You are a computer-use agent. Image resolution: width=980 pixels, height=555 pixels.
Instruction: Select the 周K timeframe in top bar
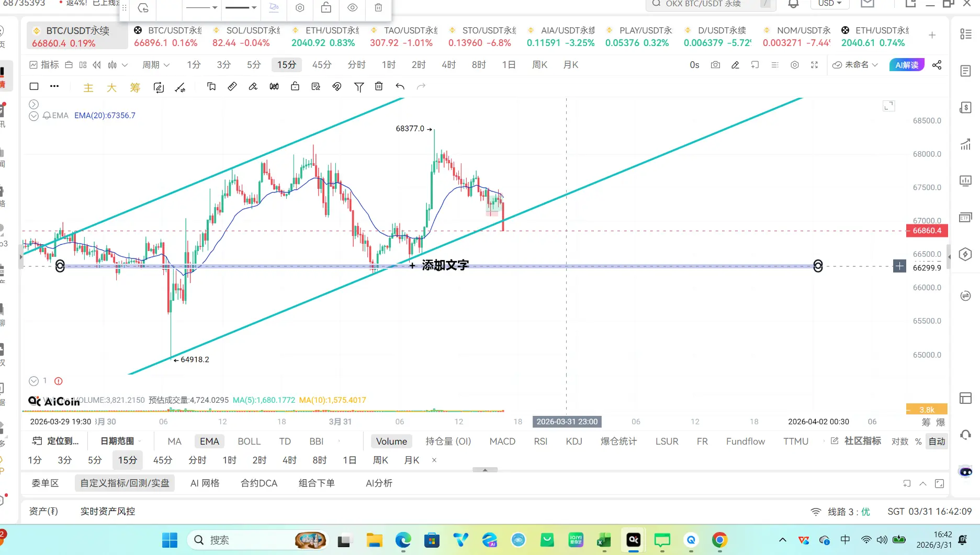(x=539, y=65)
